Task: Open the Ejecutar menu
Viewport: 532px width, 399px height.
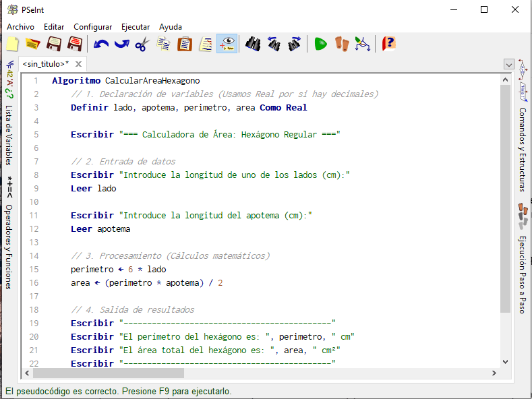Action: [x=136, y=27]
